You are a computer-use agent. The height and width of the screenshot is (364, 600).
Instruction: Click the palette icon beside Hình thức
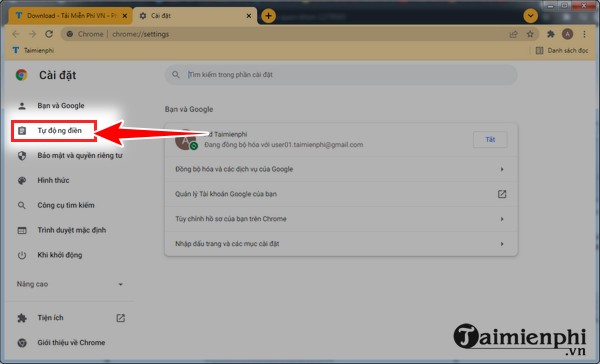(x=22, y=181)
